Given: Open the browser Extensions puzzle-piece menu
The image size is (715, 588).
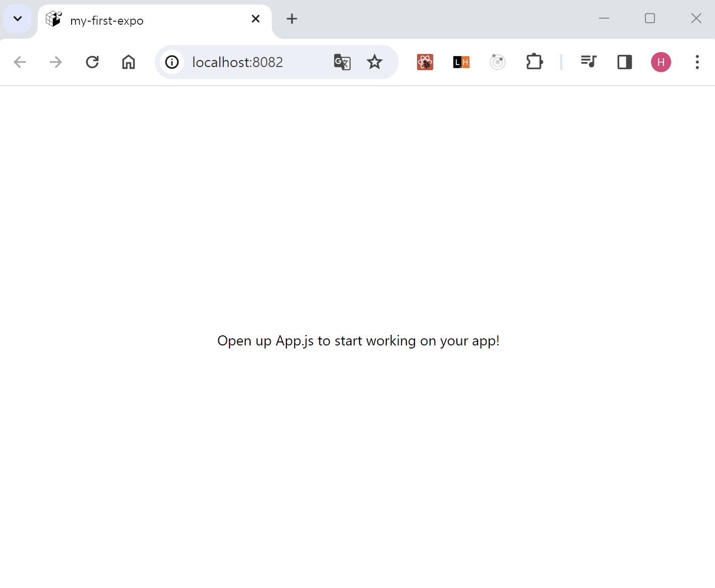Looking at the screenshot, I should pos(534,62).
